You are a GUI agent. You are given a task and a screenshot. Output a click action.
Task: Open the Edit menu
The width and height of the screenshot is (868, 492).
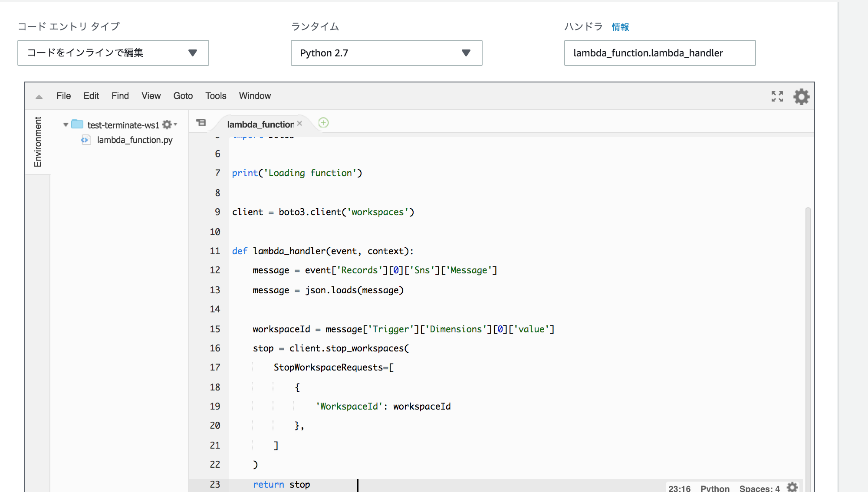point(91,96)
